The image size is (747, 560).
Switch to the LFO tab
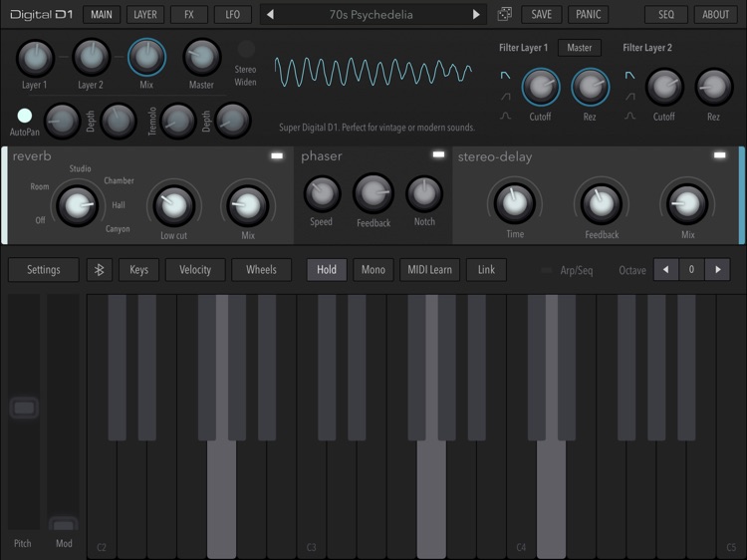(x=232, y=15)
